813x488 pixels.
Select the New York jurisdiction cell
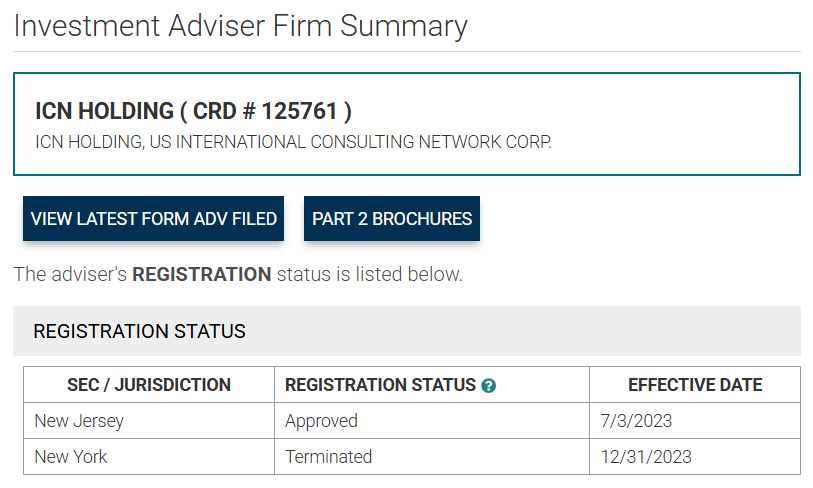[71, 457]
